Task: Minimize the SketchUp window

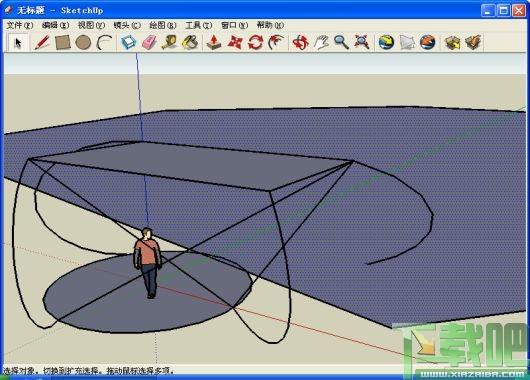Action: click(487, 10)
